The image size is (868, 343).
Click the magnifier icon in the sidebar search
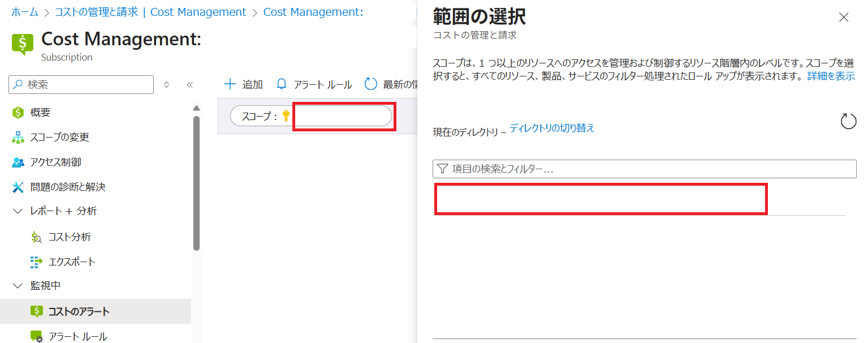point(19,84)
